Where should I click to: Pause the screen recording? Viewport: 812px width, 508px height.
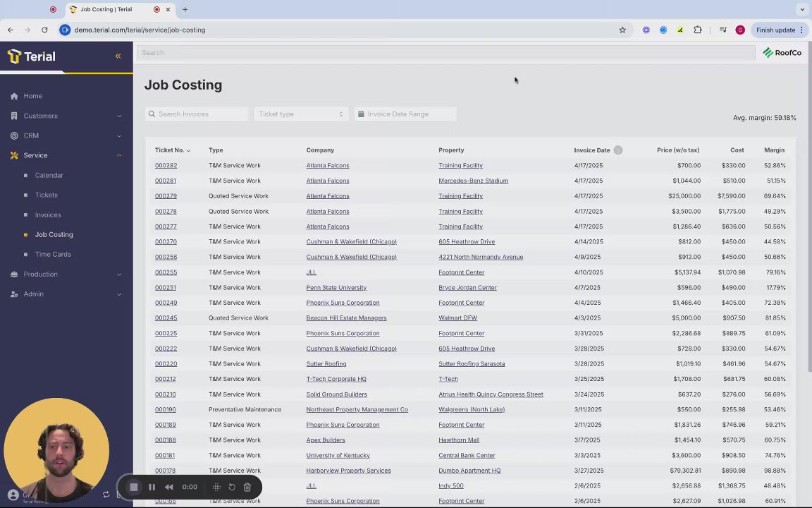pos(152,488)
